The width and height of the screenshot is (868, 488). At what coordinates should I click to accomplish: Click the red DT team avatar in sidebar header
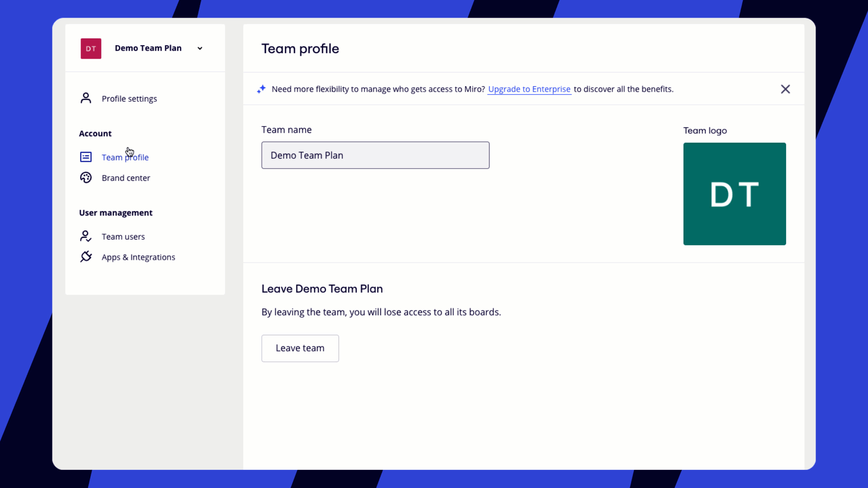tap(91, 48)
